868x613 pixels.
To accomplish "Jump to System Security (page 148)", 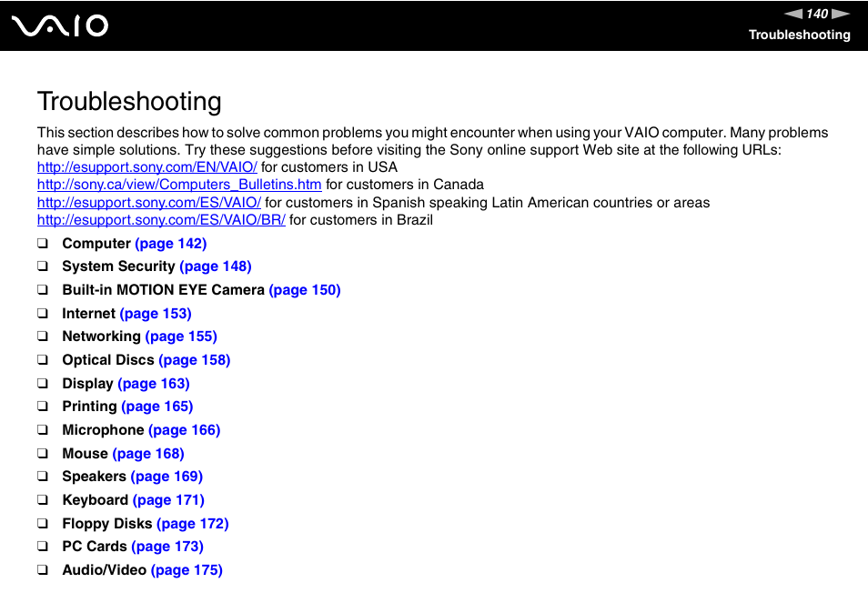I will pyautogui.click(x=216, y=266).
